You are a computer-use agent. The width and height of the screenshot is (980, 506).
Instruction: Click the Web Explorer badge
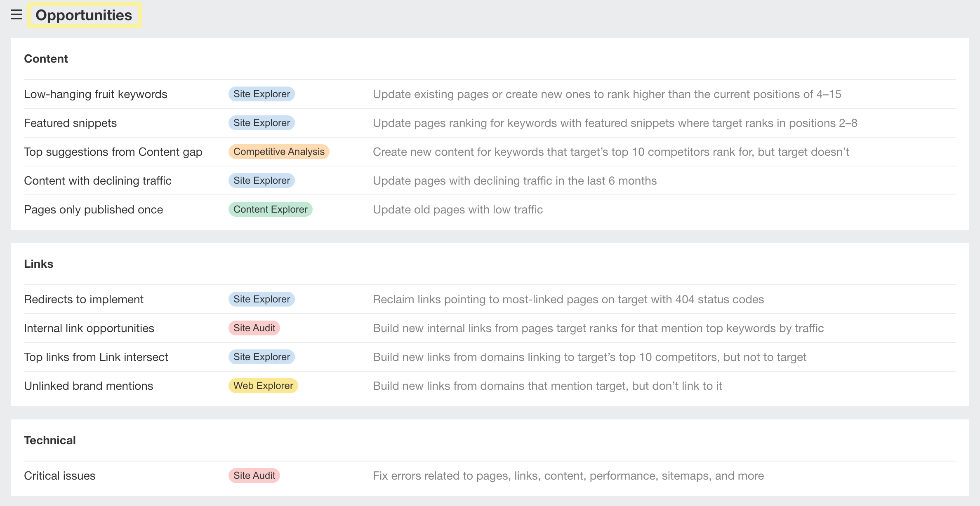click(263, 386)
